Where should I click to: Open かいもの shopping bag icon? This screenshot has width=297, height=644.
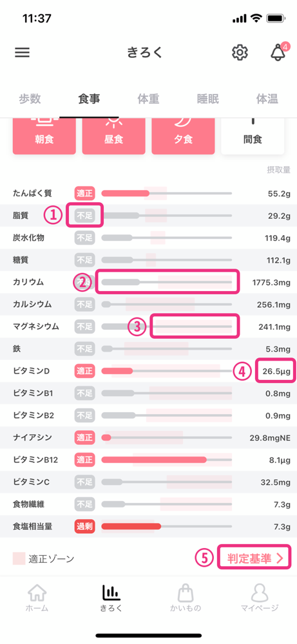[x=186, y=598]
